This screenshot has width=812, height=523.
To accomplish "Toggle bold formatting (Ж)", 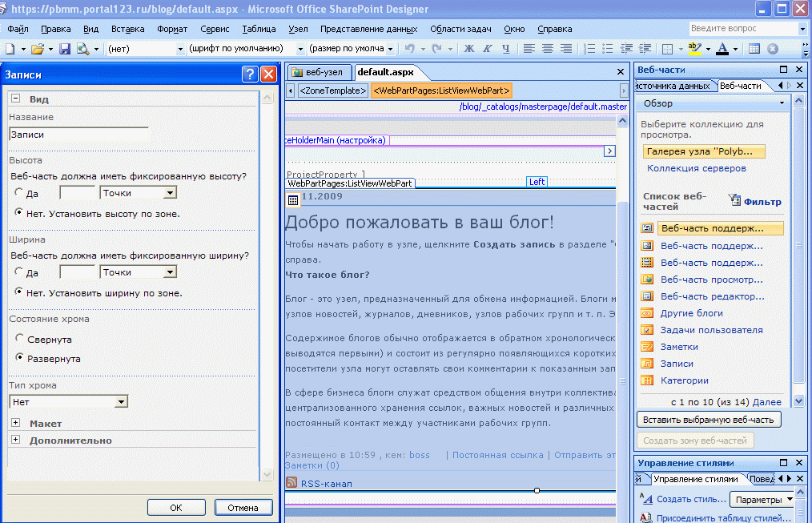I will pyautogui.click(x=469, y=49).
